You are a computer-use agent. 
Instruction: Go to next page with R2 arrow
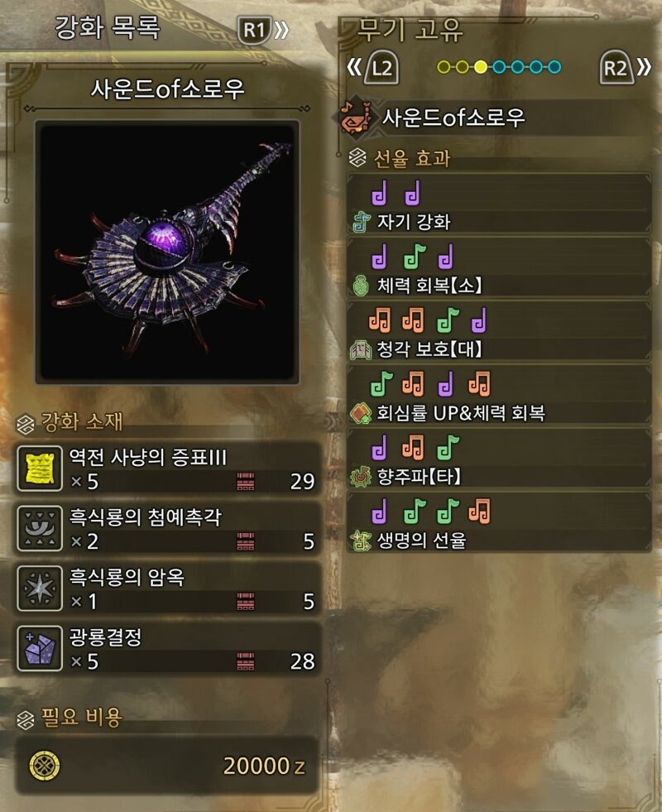pos(625,67)
